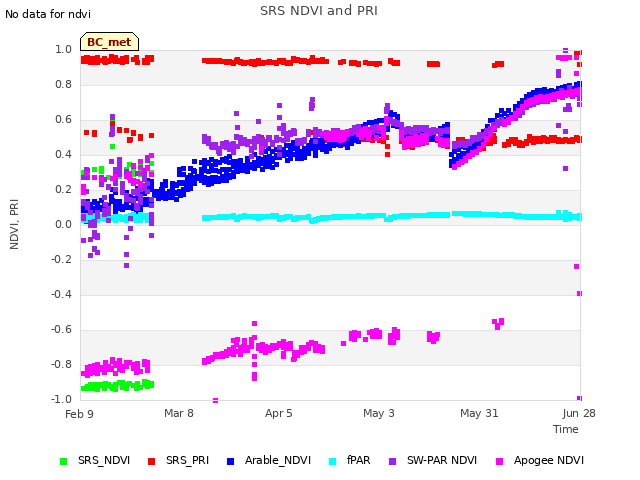The image size is (640, 480).
Task: Click the 0.0 y-axis tick label
Action: (x=63, y=224)
